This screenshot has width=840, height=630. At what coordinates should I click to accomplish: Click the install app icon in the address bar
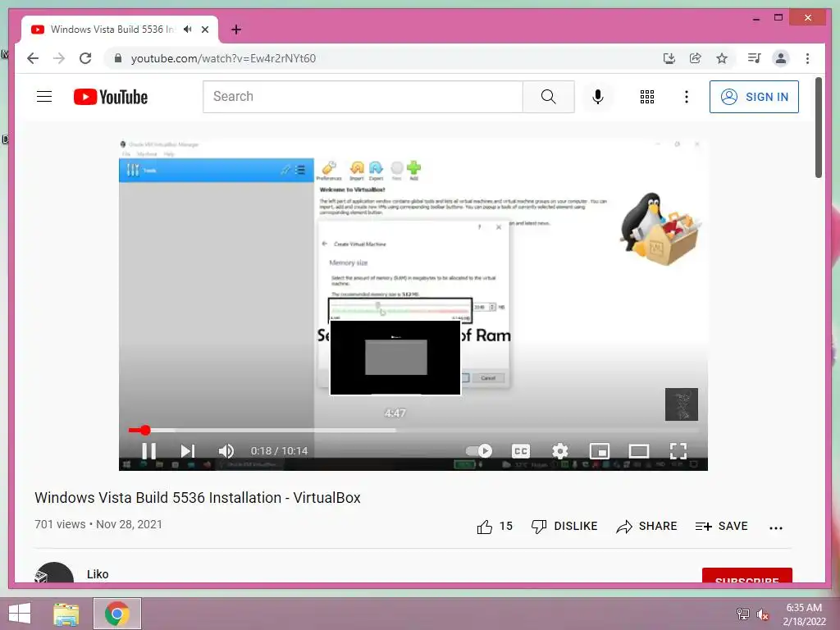coord(669,58)
